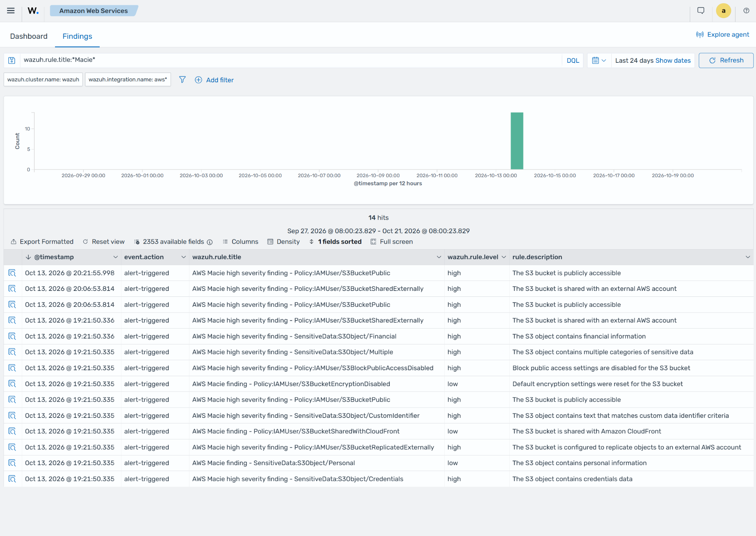Click the available fields info icon
This screenshot has width=756, height=536.
[x=210, y=242]
